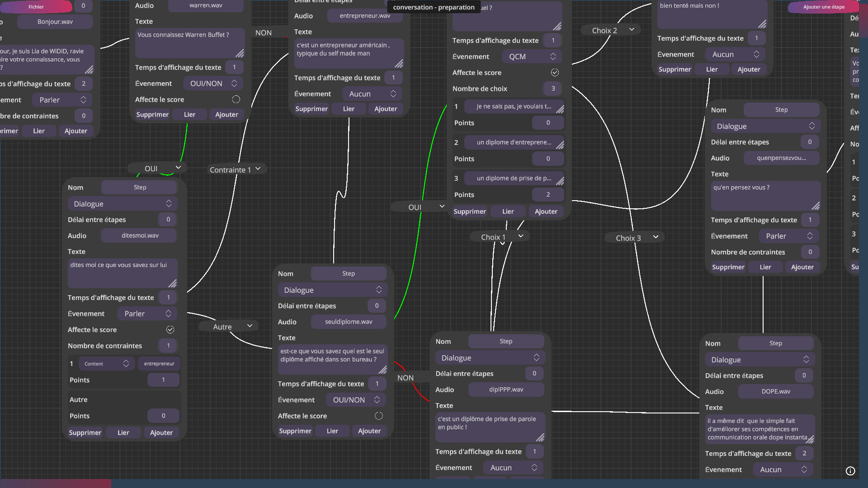Click resize grip on 'c'est un diplôme' text

[540, 437]
